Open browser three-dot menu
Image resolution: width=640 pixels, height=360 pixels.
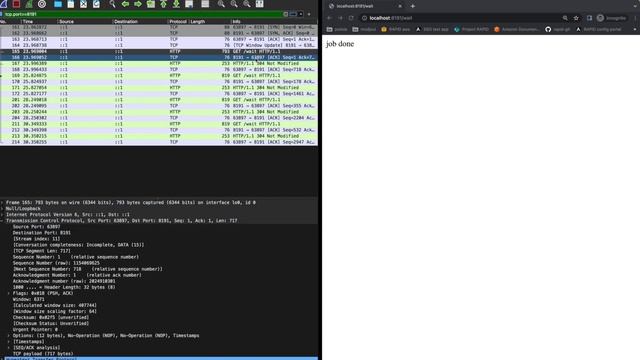(x=635, y=18)
